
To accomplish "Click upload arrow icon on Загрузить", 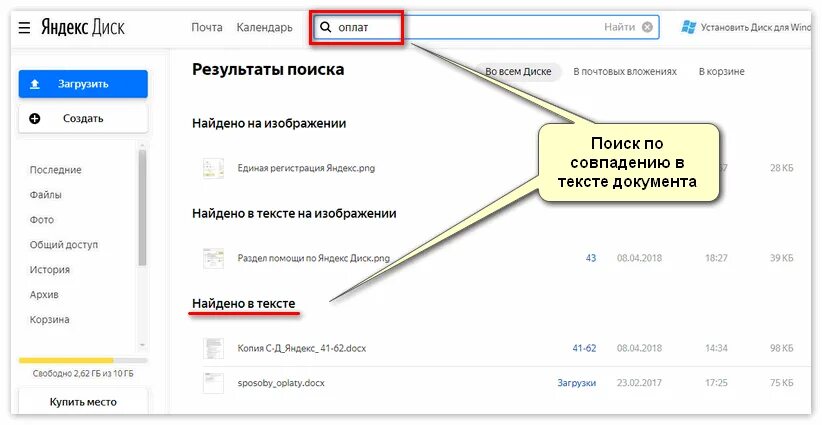I will coord(35,84).
